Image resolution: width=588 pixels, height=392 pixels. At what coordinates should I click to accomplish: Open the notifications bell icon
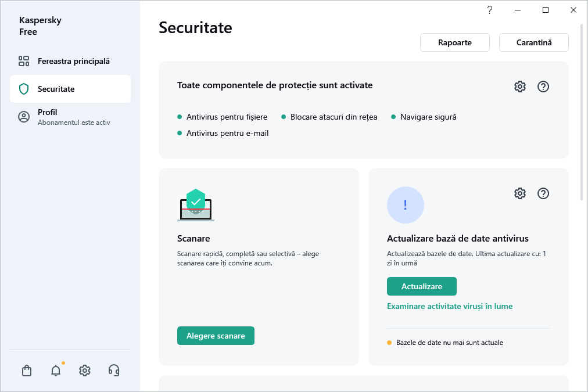[x=56, y=371]
